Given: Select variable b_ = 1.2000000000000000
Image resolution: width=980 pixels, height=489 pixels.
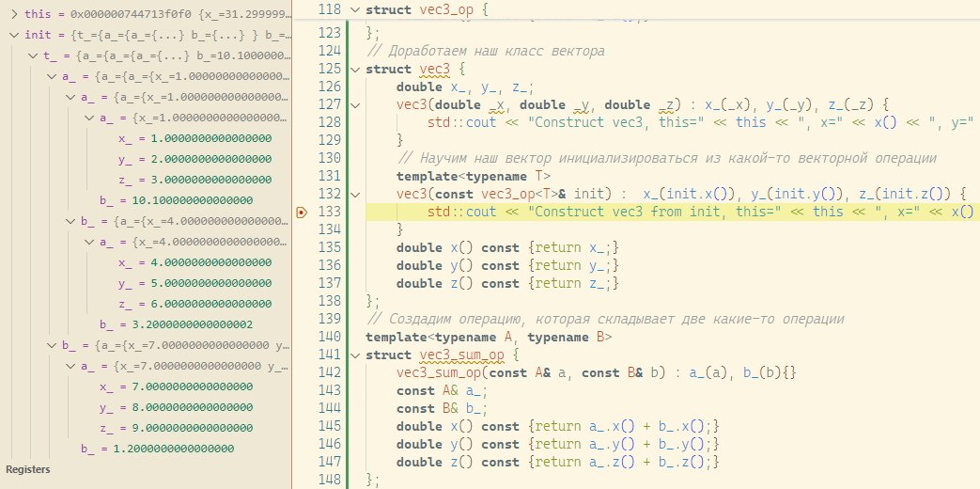Looking at the screenshot, I should tap(157, 449).
